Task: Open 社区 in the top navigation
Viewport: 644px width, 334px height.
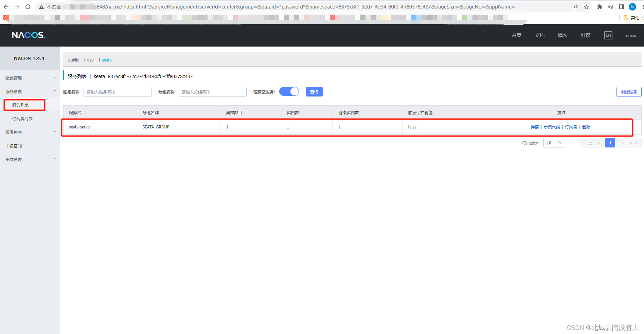Action: (586, 35)
